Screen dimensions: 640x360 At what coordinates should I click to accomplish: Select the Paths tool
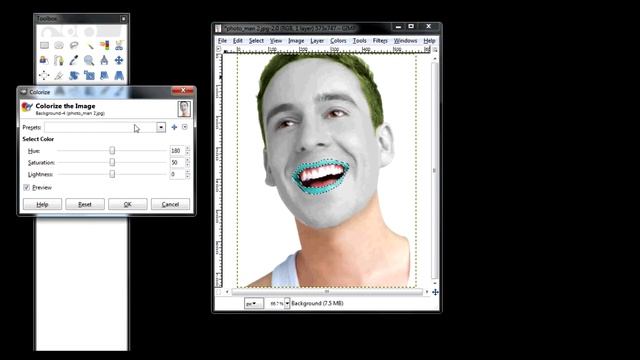click(59, 60)
